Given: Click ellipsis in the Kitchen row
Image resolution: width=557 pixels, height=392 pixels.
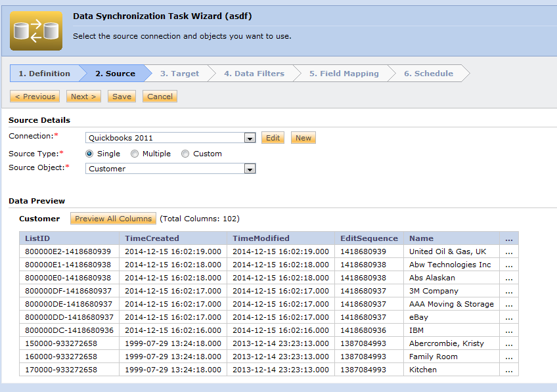Looking at the screenshot, I should [x=509, y=370].
